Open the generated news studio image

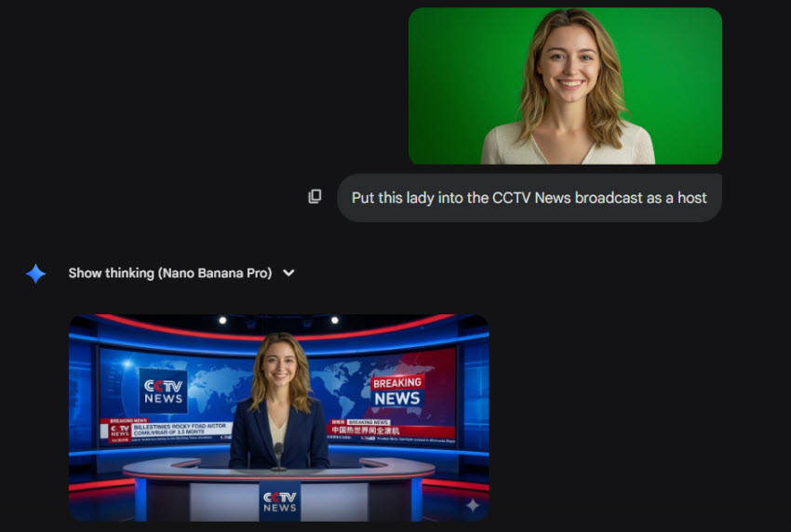278,418
